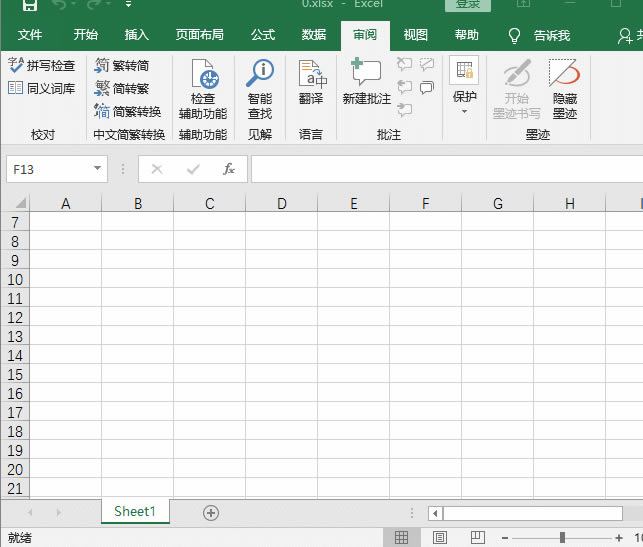The image size is (643, 547).
Task: Switch to the 公式 ribbon tab
Action: pyautogui.click(x=263, y=35)
